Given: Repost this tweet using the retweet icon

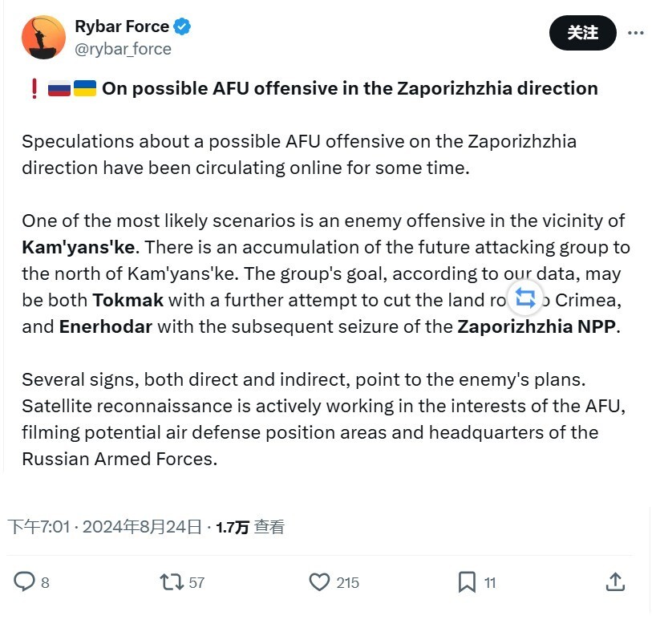Looking at the screenshot, I should 172,581.
